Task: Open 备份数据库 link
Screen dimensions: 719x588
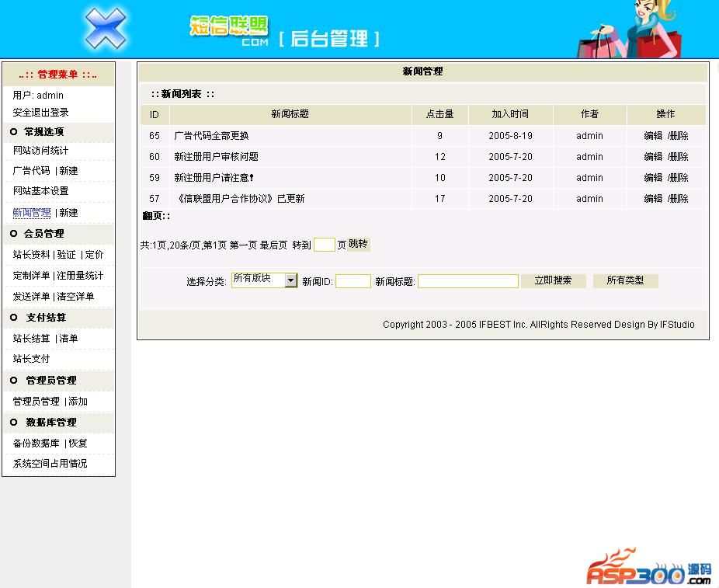Action: point(36,443)
